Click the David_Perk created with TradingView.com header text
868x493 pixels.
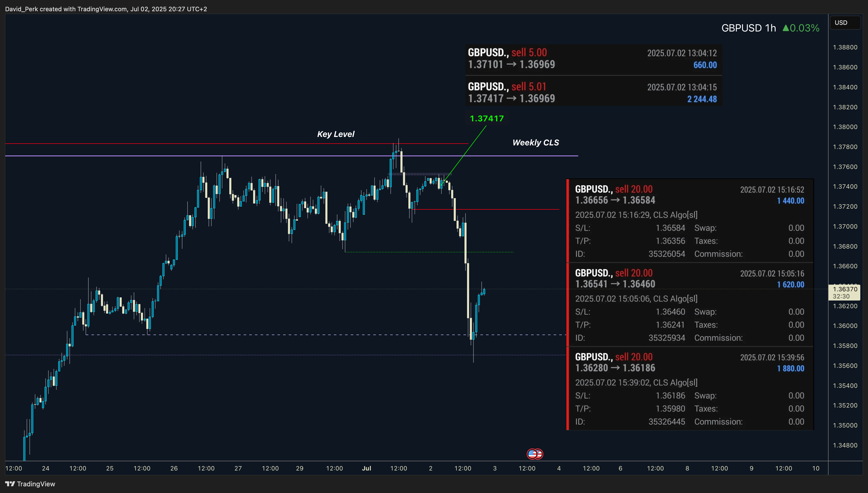pos(106,9)
